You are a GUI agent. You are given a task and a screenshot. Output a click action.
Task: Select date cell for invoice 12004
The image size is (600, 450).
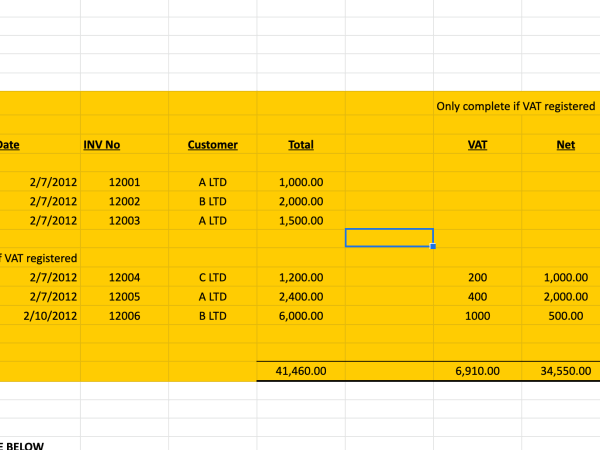tap(40, 277)
